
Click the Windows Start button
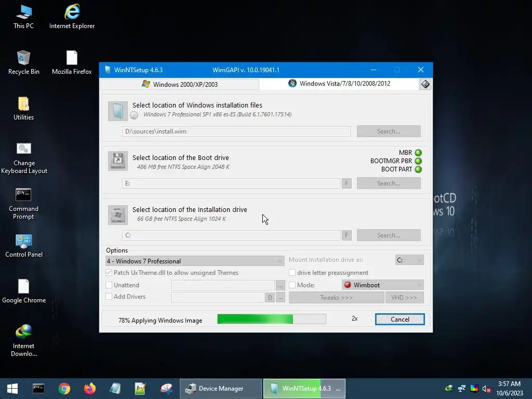(12, 389)
